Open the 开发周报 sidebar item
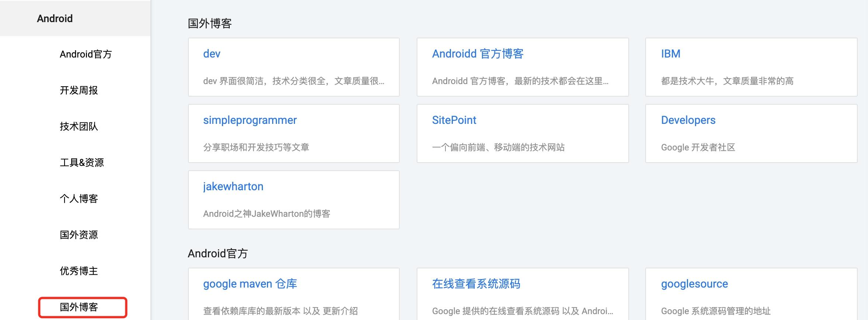 point(78,90)
